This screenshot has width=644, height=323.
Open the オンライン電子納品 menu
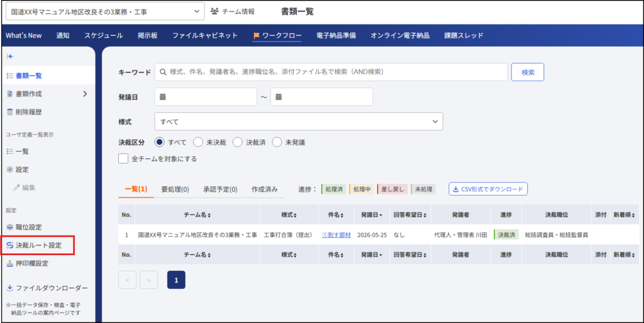(x=400, y=36)
